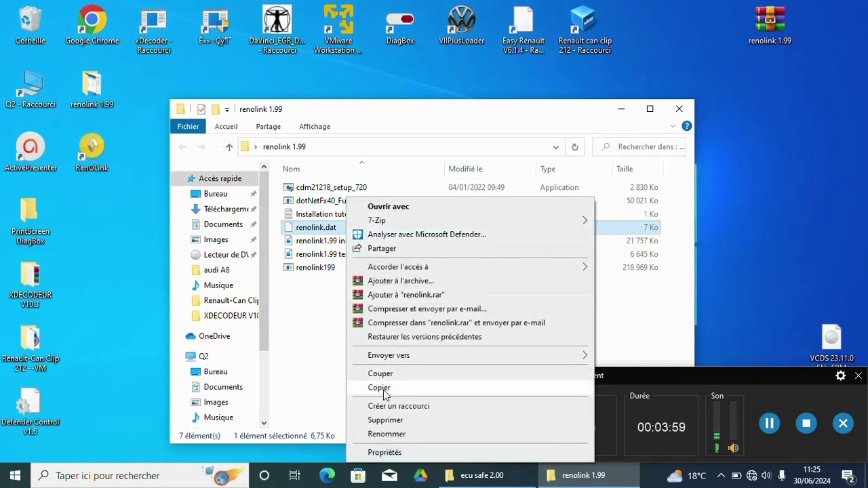Choose Ouvrir avec in the context menu

pyautogui.click(x=469, y=206)
